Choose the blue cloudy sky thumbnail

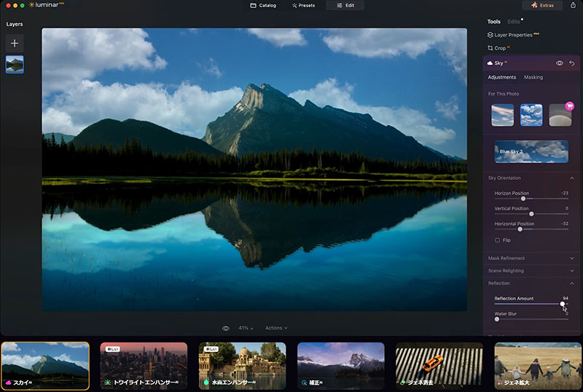click(x=531, y=115)
